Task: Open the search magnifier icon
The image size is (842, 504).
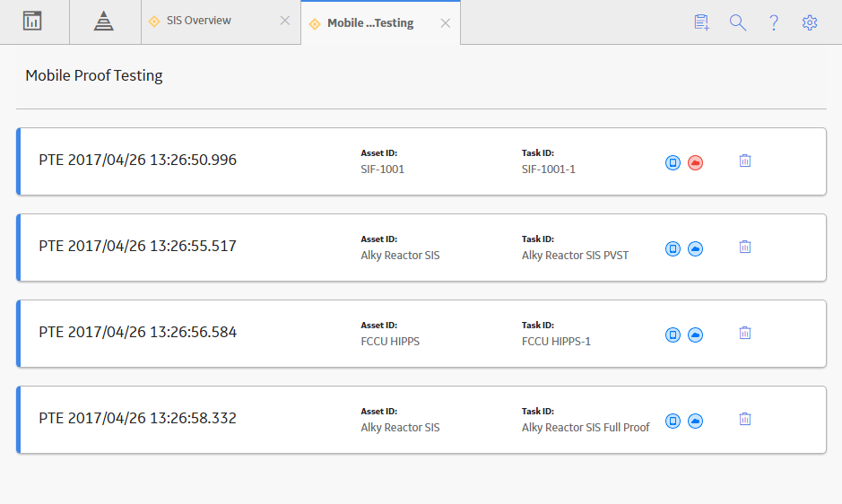Action: click(x=738, y=22)
